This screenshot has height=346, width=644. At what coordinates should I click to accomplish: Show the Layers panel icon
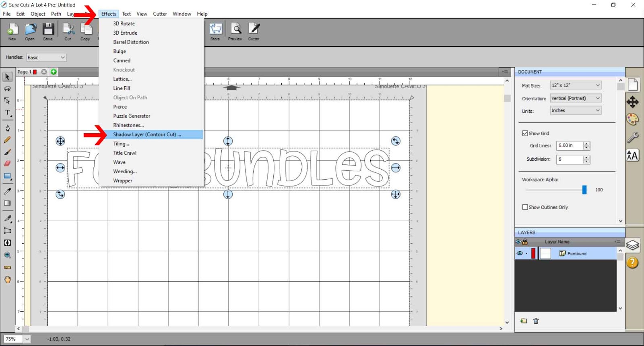pyautogui.click(x=633, y=244)
